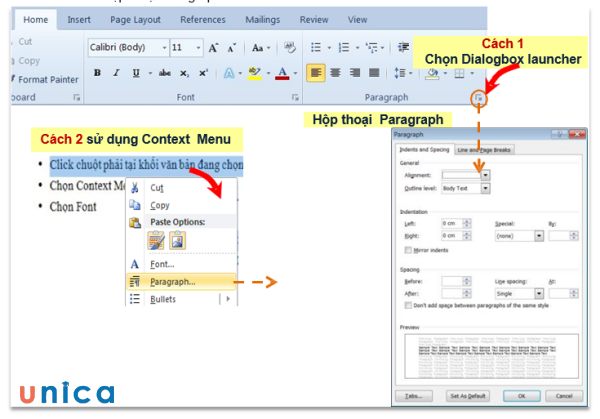
Task: Select the Indents and Spacing tab
Action: pos(424,149)
